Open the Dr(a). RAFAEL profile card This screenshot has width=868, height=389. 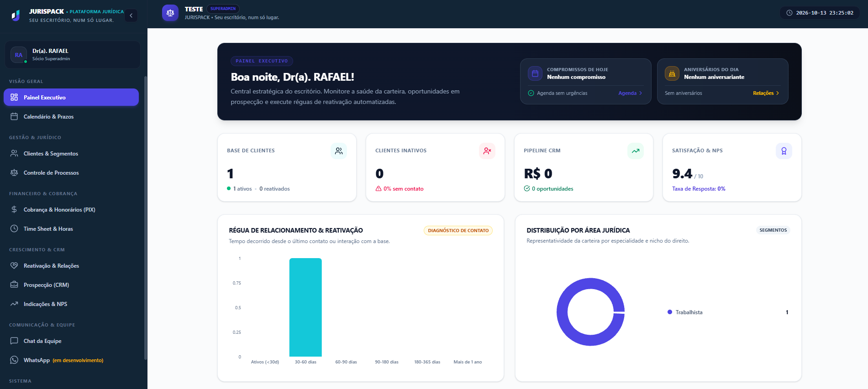pos(73,55)
